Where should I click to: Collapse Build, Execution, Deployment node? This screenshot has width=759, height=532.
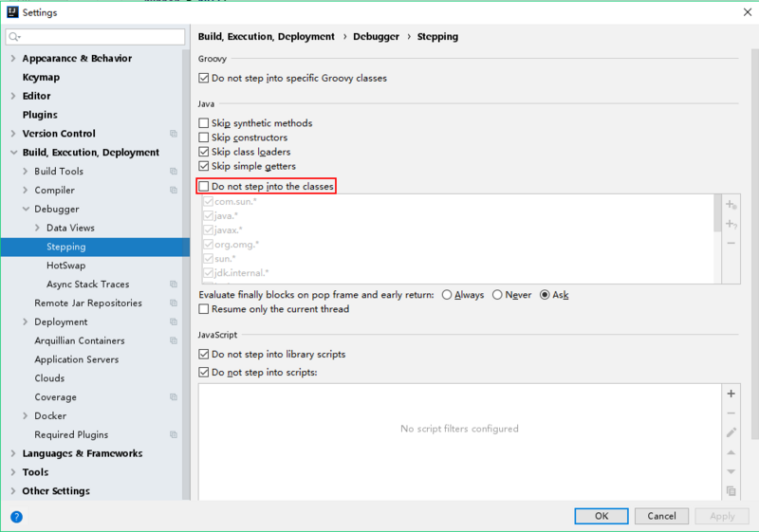pyautogui.click(x=13, y=153)
